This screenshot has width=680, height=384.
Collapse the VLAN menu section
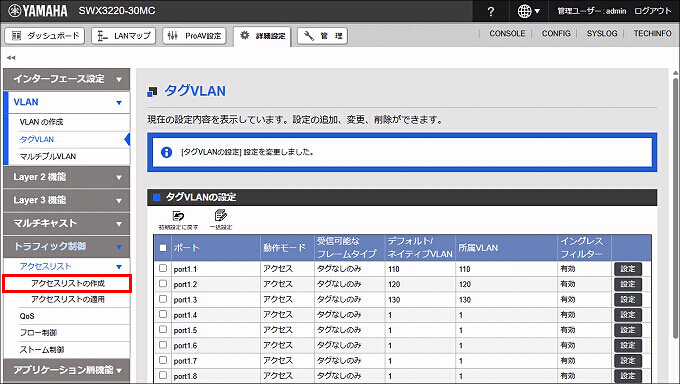pos(66,102)
